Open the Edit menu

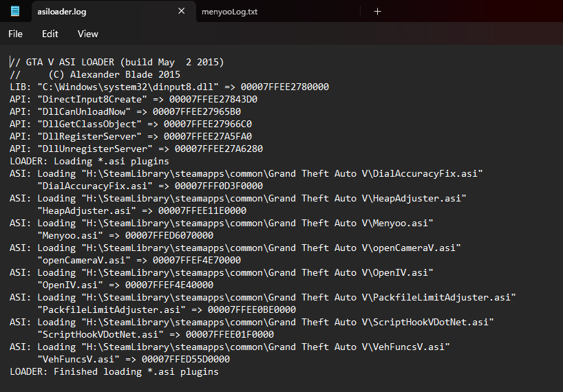tap(50, 34)
